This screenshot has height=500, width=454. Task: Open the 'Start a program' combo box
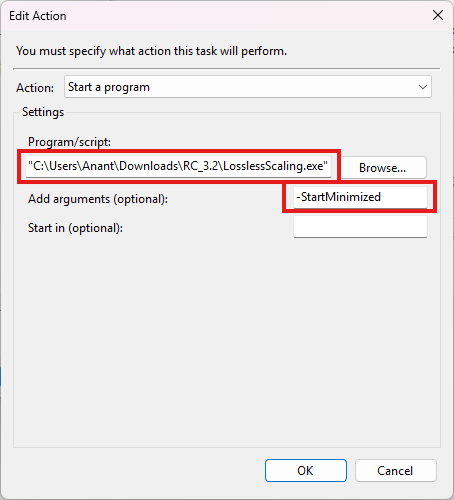tap(248, 87)
